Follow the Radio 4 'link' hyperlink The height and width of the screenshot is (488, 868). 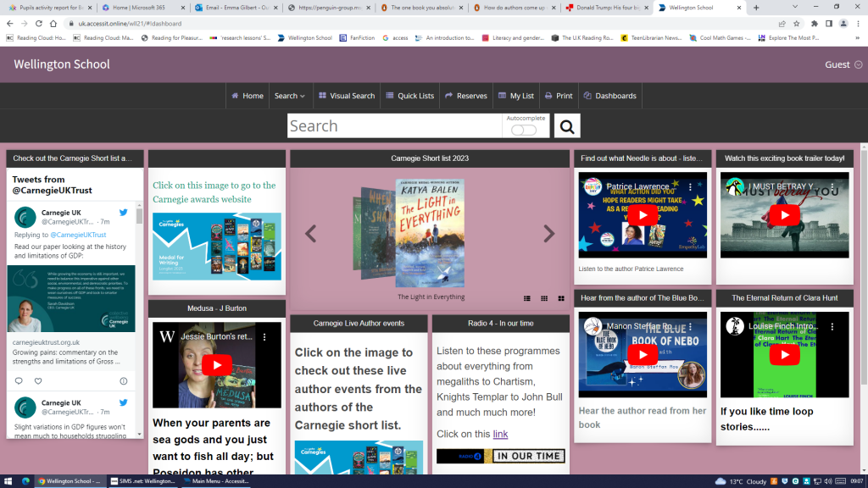coord(500,435)
